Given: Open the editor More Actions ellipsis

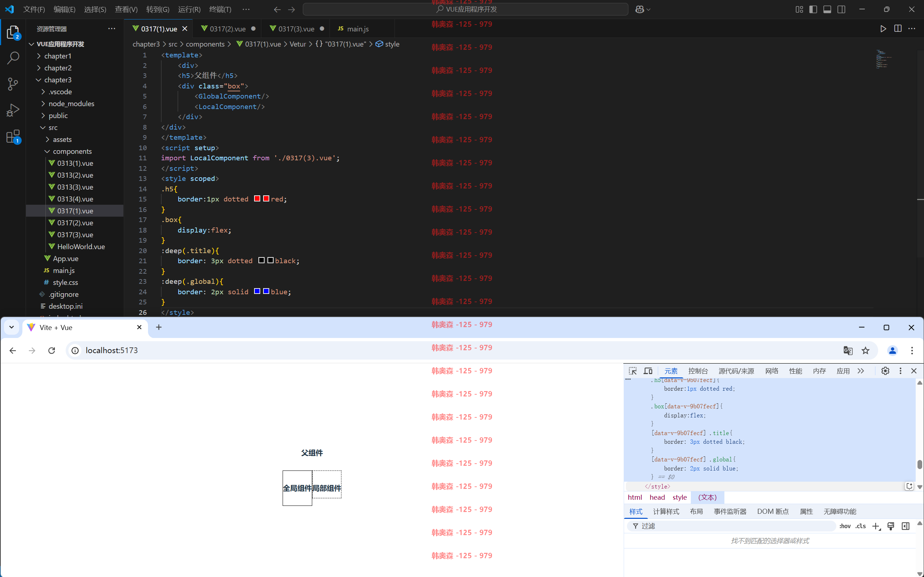Looking at the screenshot, I should [912, 29].
